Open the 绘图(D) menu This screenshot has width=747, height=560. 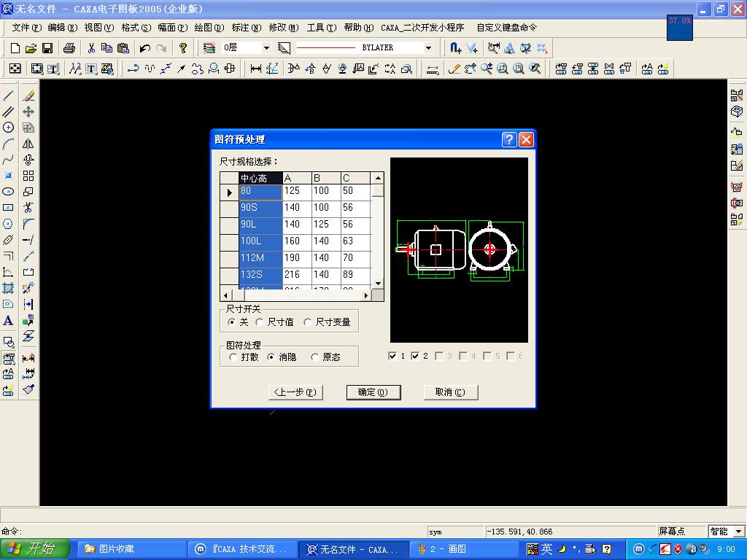tap(209, 28)
